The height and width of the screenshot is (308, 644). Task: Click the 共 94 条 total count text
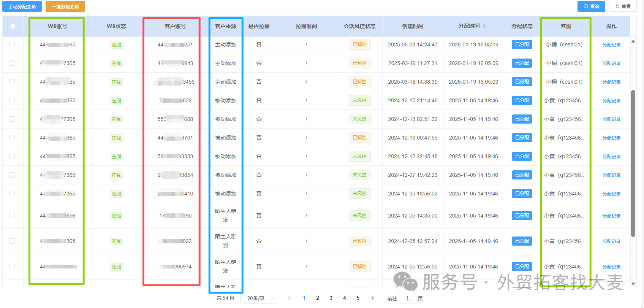225,298
